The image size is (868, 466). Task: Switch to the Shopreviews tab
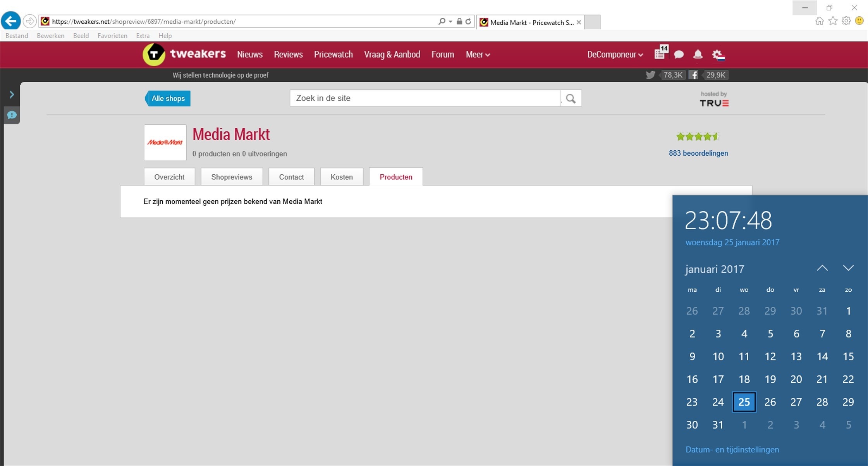pyautogui.click(x=232, y=177)
